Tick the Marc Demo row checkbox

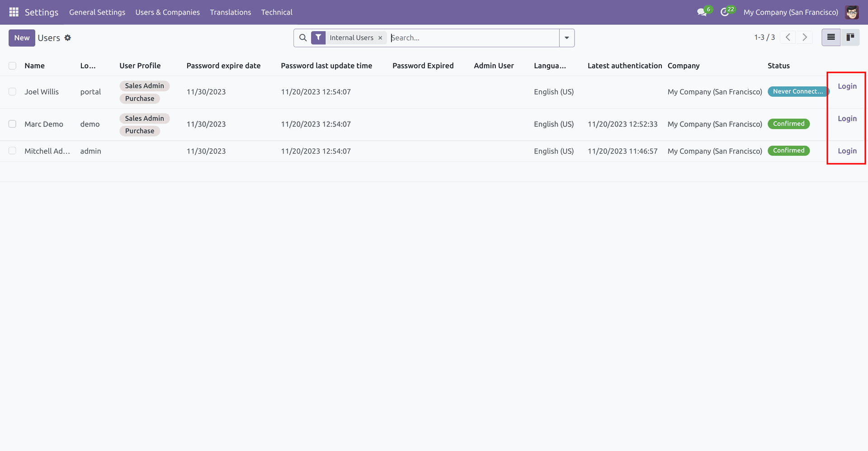click(13, 124)
